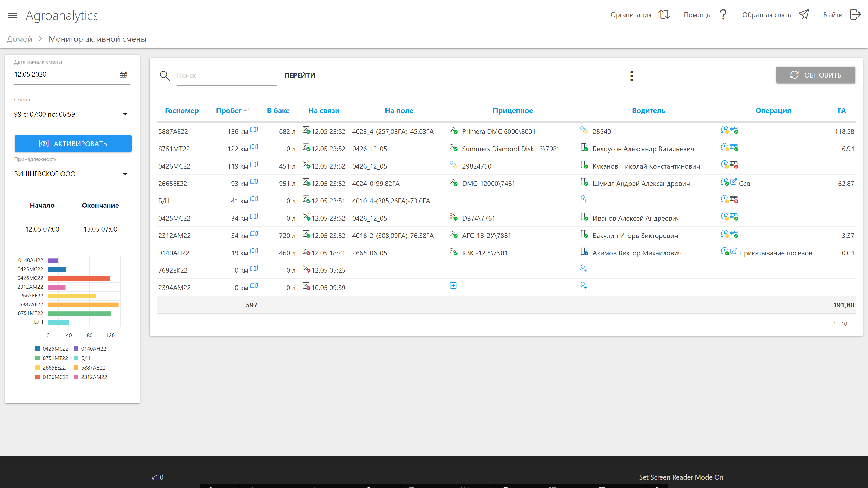
Task: Click driver key icon next to 28540
Action: click(x=584, y=130)
